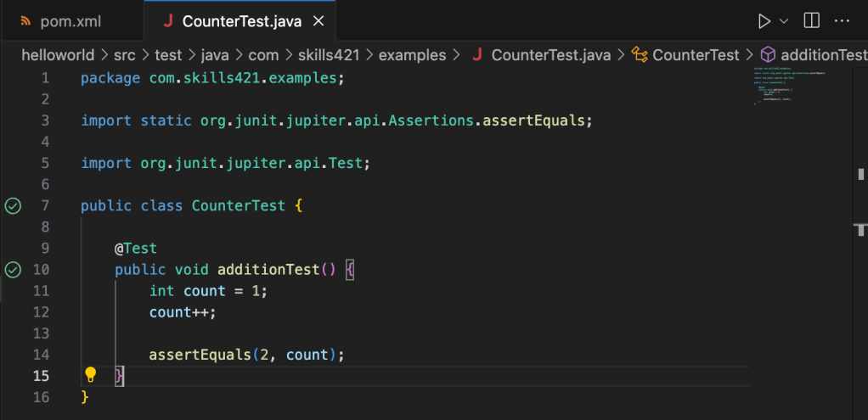Open the run options dropdown arrow
The height and width of the screenshot is (420, 868).
pos(784,20)
